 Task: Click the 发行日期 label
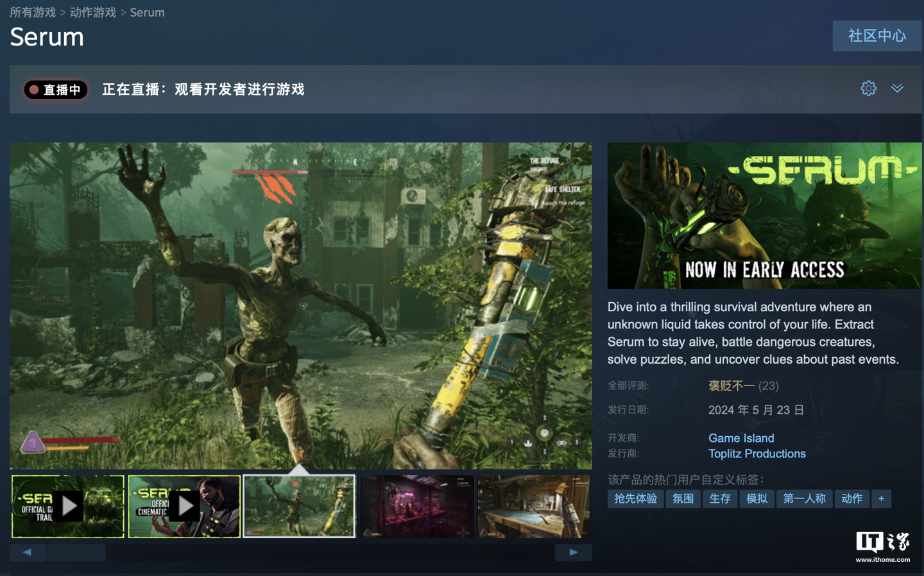[628, 410]
